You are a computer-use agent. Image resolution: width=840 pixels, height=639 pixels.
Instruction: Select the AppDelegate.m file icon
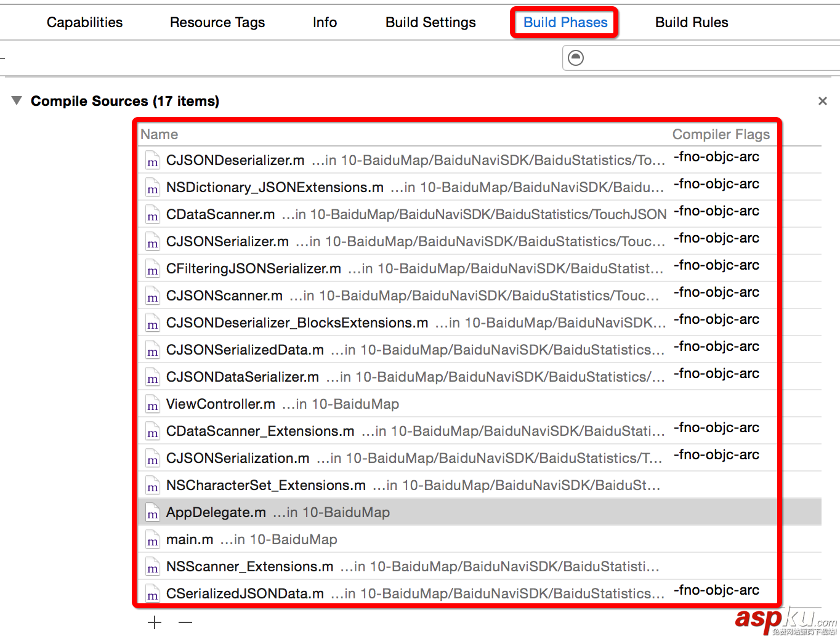[x=153, y=513]
